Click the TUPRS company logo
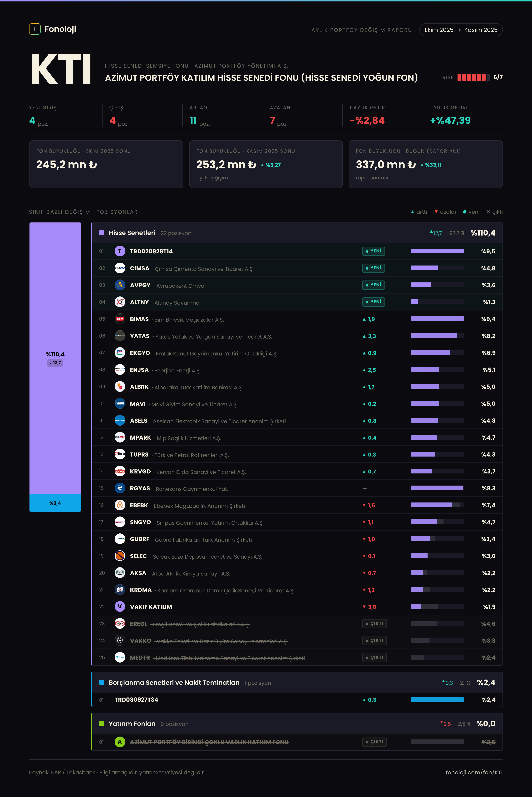Image resolution: width=532 pixels, height=797 pixels. [x=120, y=454]
